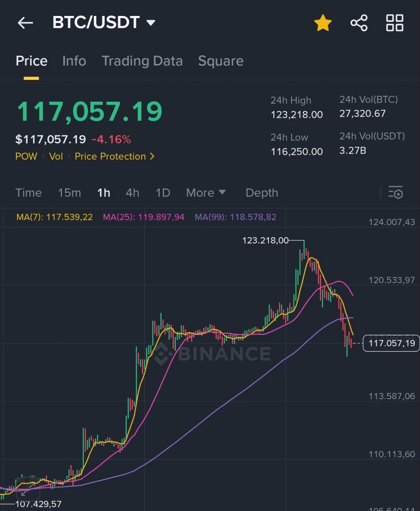Tap the MA(7) indicator value
Image resolution: width=420 pixels, height=511 pixels.
tap(54, 217)
